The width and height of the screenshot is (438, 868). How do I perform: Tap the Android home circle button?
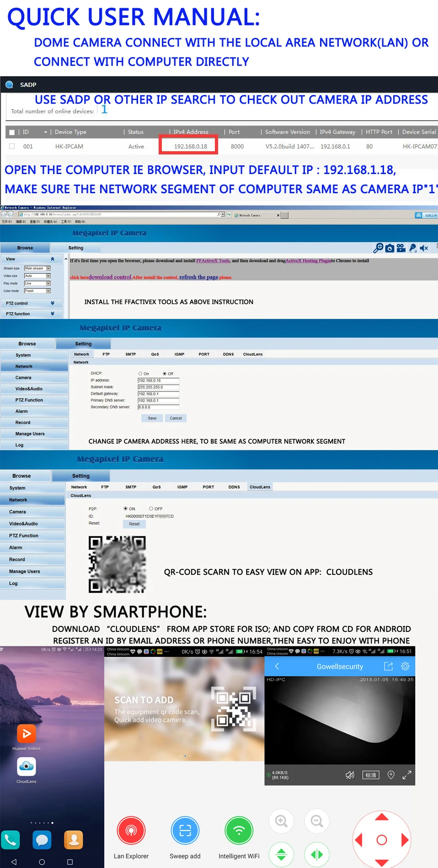42,862
